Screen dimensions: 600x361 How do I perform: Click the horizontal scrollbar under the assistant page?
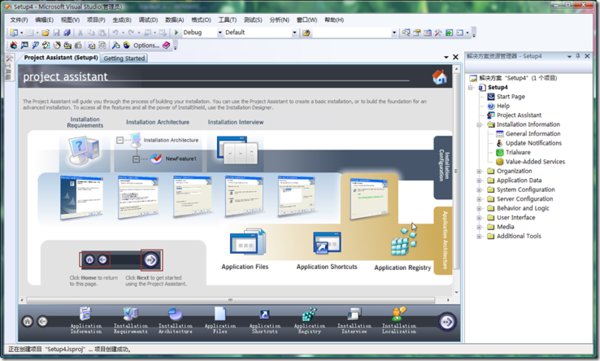coord(230,300)
